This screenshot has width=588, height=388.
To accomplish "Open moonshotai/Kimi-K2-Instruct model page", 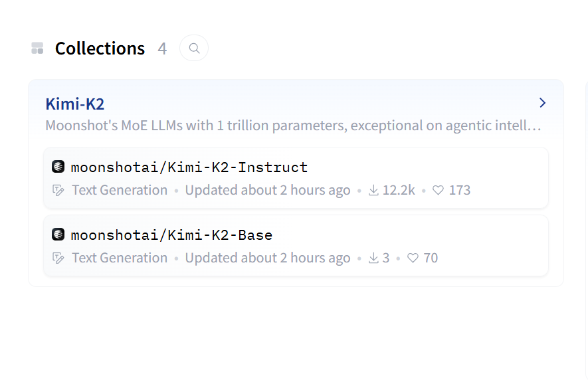I will point(189,167).
